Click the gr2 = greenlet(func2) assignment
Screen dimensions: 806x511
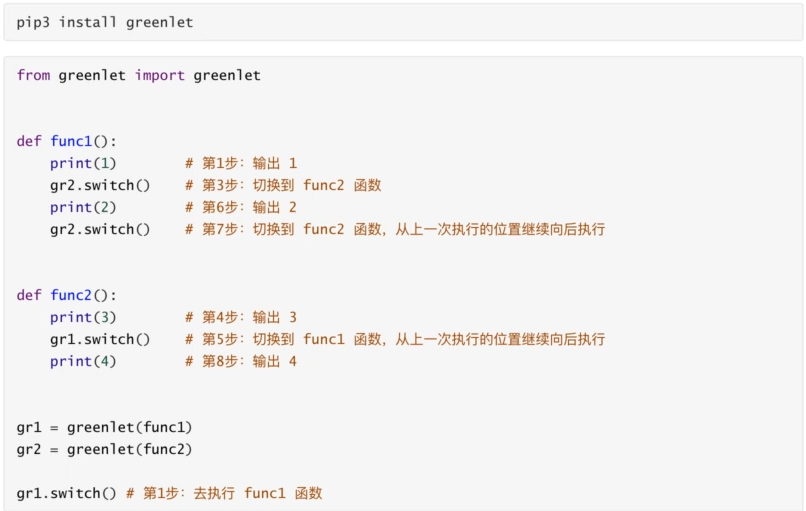104,449
